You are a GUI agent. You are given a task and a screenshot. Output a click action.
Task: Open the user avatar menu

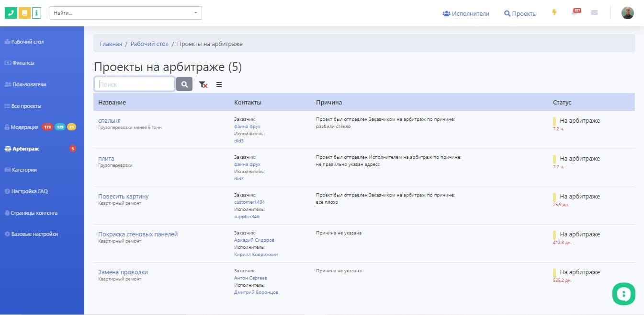(x=627, y=13)
